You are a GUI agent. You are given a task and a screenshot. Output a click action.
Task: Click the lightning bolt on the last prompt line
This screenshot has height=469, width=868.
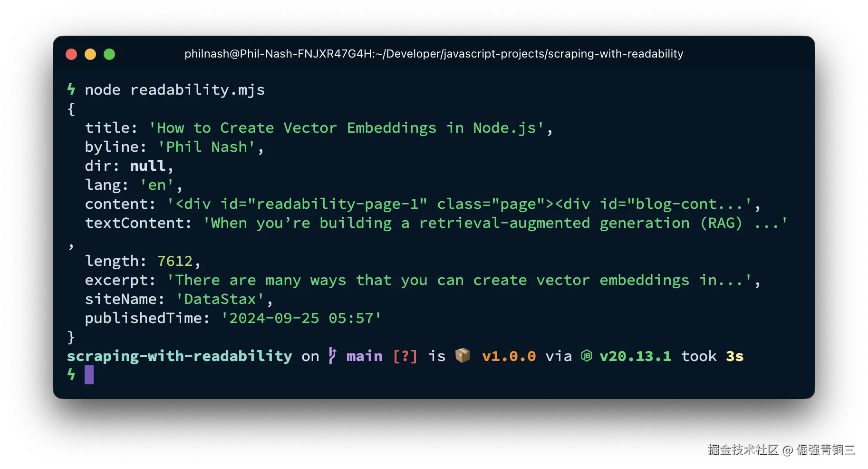click(x=71, y=375)
